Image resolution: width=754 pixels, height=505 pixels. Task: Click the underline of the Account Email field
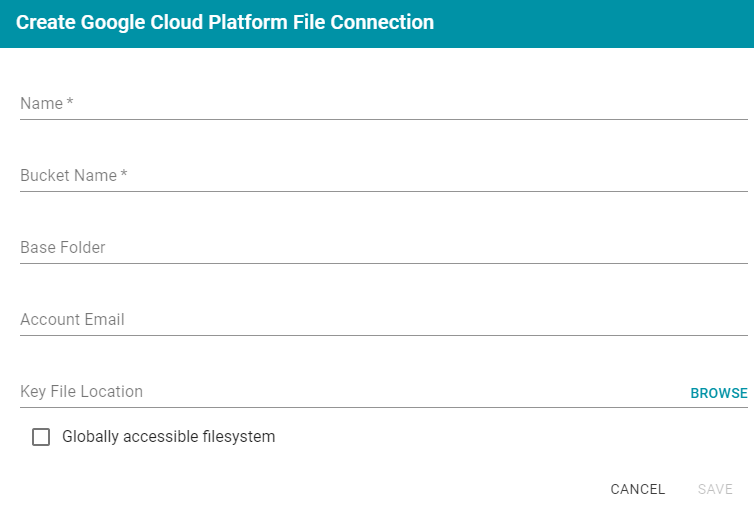(x=384, y=335)
